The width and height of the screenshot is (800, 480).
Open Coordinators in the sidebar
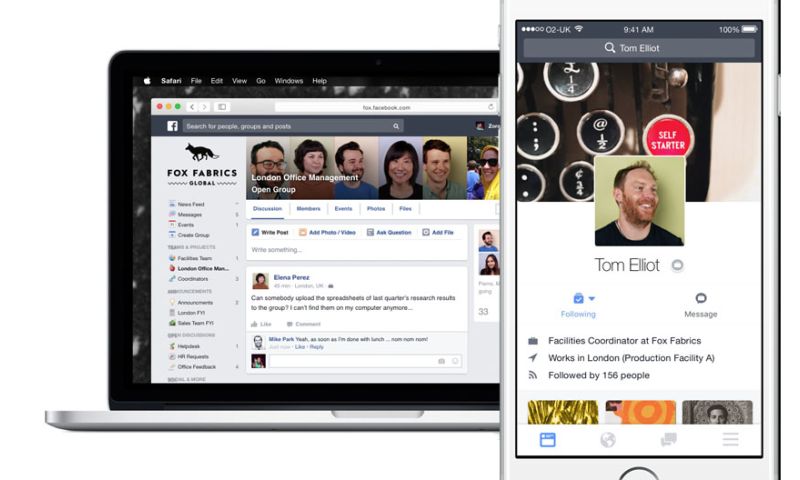click(193, 279)
